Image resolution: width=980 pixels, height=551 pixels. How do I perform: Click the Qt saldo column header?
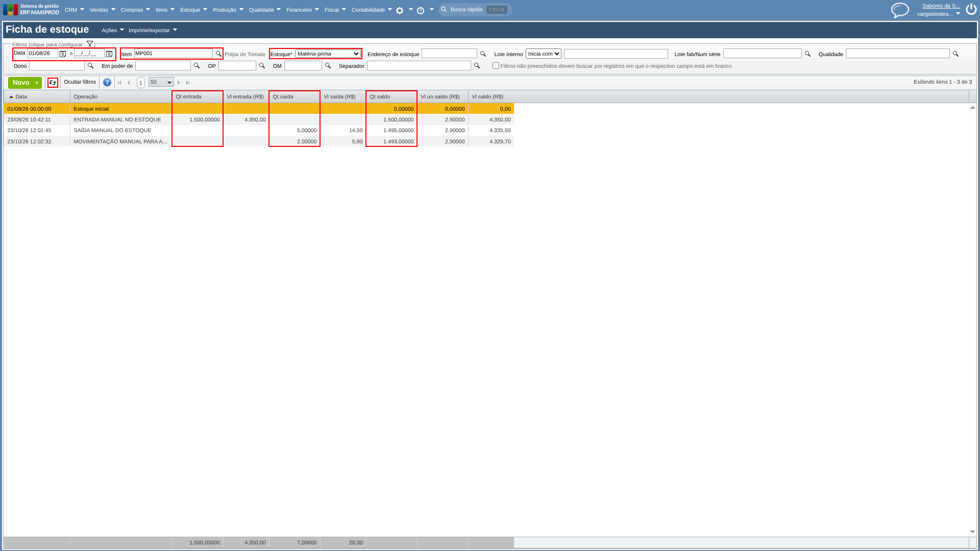(x=391, y=96)
